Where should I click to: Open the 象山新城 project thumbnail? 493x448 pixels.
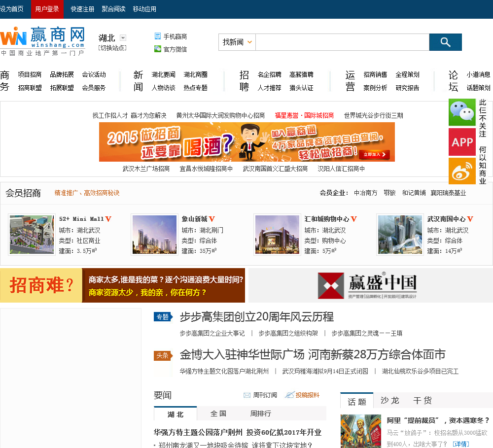154,235
